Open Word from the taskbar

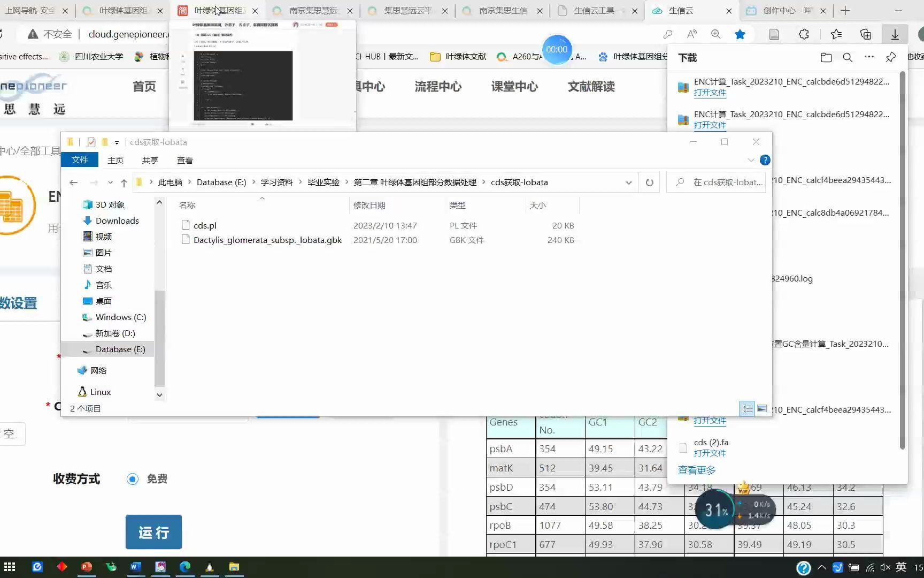pos(136,567)
